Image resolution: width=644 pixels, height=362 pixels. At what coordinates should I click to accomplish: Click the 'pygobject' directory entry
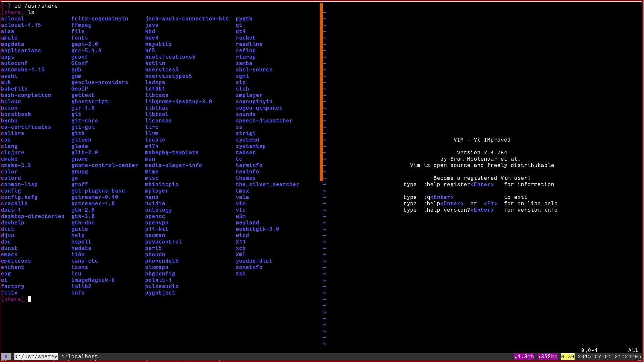coord(160,293)
